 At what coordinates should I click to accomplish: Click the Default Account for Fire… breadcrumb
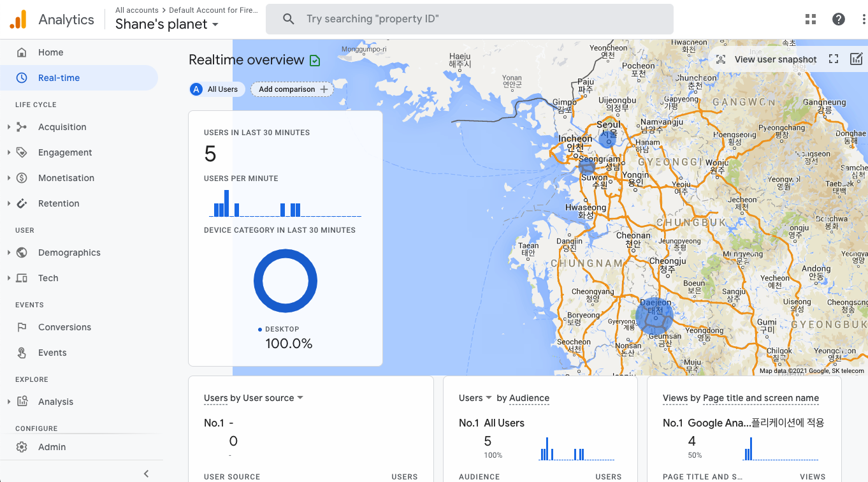coord(213,10)
